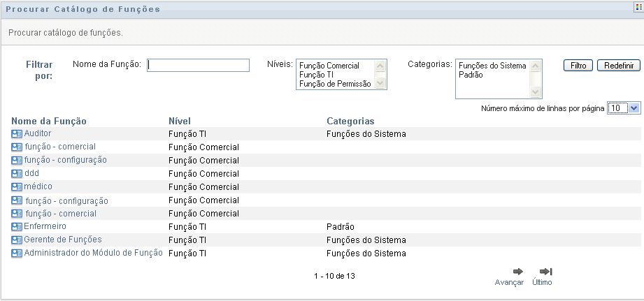Sort by the Nível column header
Viewport: 644px width, 301px height.
(x=180, y=121)
